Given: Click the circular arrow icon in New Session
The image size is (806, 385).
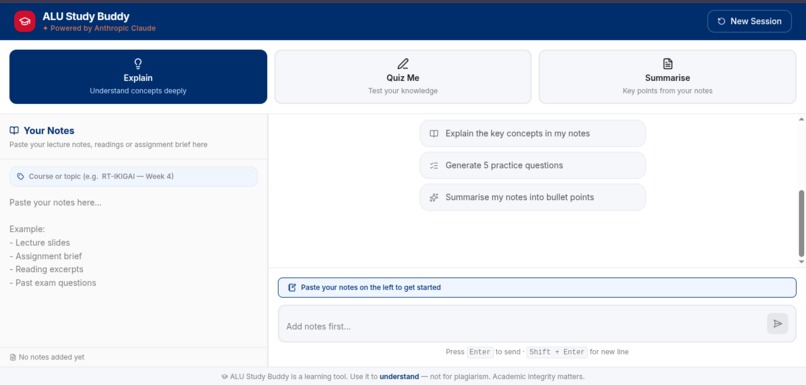Looking at the screenshot, I should 721,21.
